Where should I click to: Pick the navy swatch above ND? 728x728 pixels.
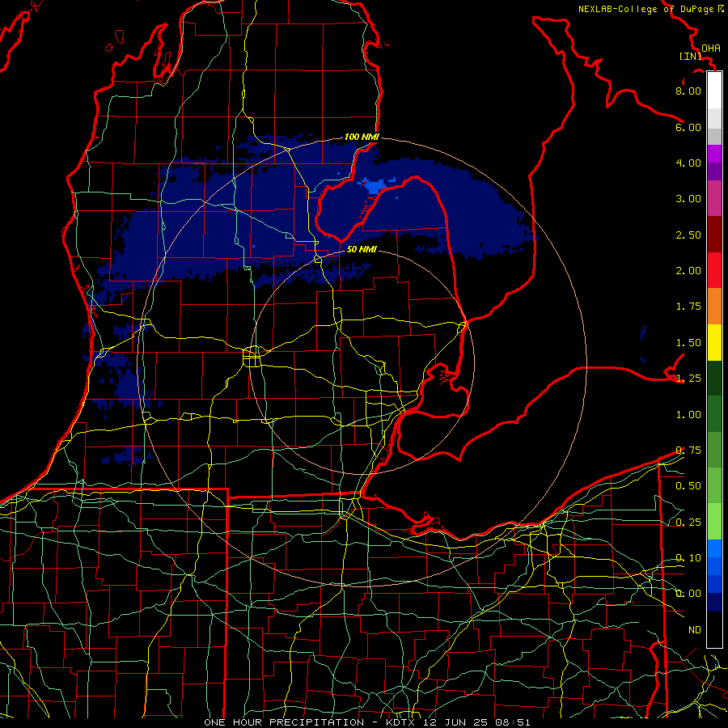[714, 603]
